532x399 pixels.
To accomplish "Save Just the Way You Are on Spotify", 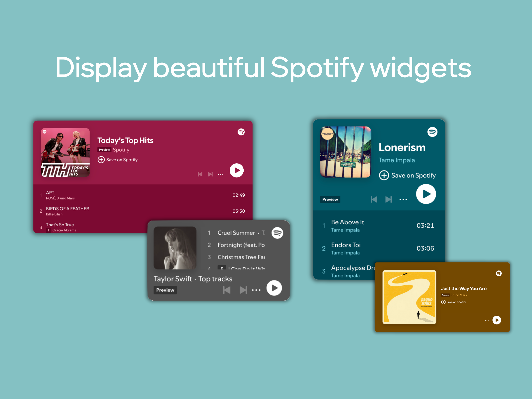I will click(x=454, y=302).
